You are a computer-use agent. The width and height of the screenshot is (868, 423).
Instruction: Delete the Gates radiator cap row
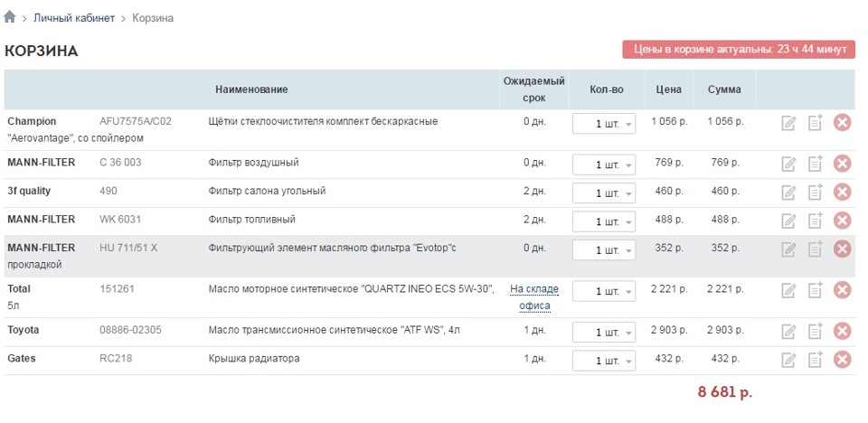842,360
